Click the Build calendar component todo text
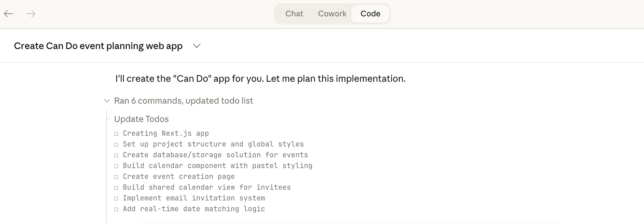The height and width of the screenshot is (223, 644). (217, 166)
